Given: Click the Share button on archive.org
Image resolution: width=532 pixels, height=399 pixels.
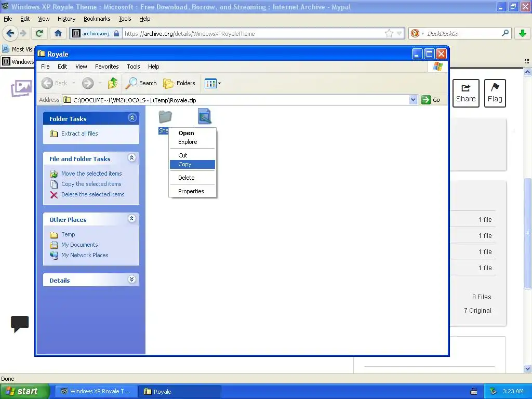Looking at the screenshot, I should coord(466,94).
